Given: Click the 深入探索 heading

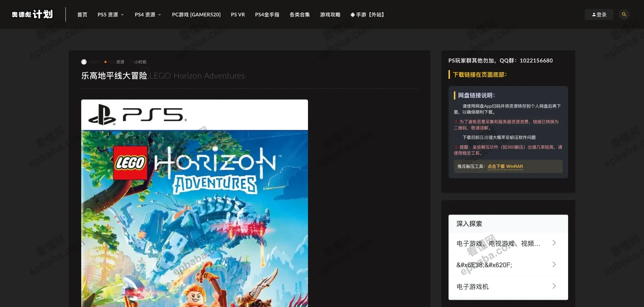Looking at the screenshot, I should point(469,224).
